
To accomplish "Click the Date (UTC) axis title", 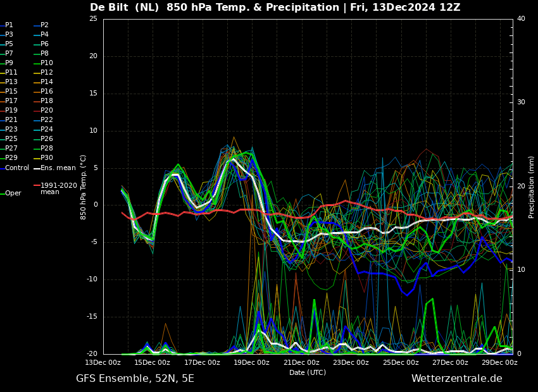I will pyautogui.click(x=308, y=372).
